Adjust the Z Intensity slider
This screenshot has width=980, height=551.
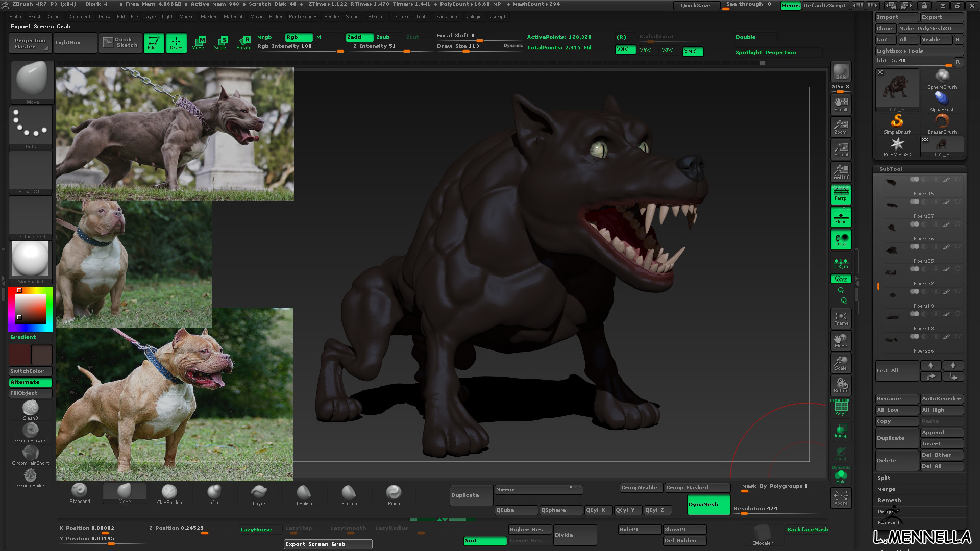389,46
